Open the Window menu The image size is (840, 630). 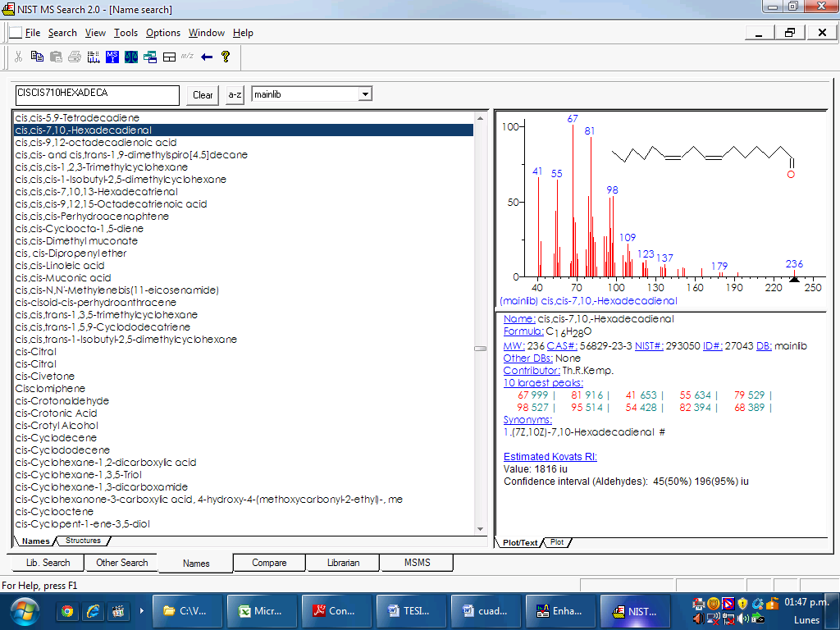[x=206, y=33]
